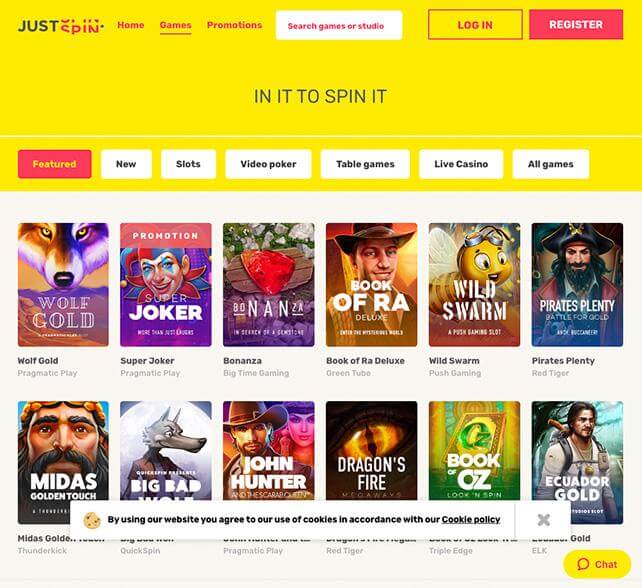Switch to the Slots category tab

188,164
